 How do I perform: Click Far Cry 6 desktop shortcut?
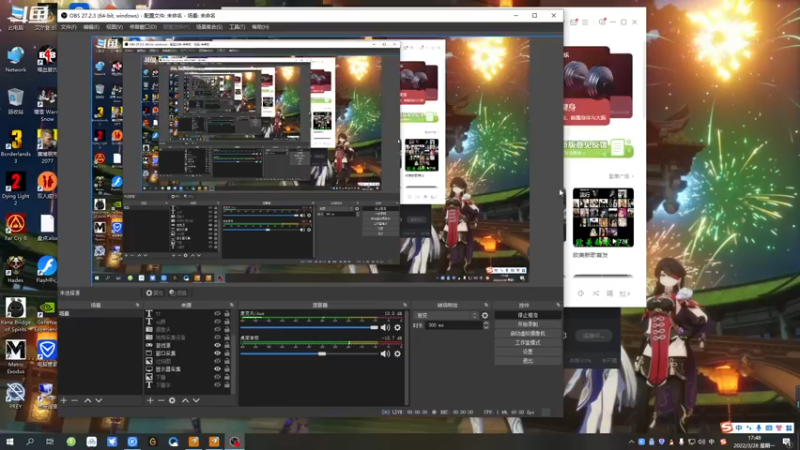tap(16, 227)
